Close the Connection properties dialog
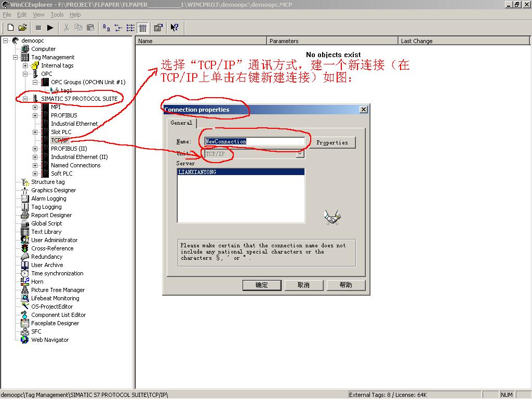 click(363, 109)
